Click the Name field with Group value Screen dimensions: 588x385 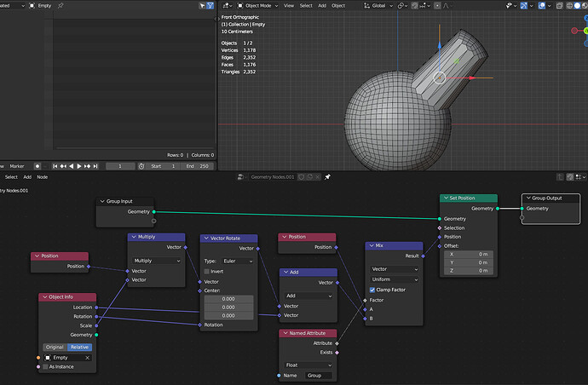click(319, 376)
